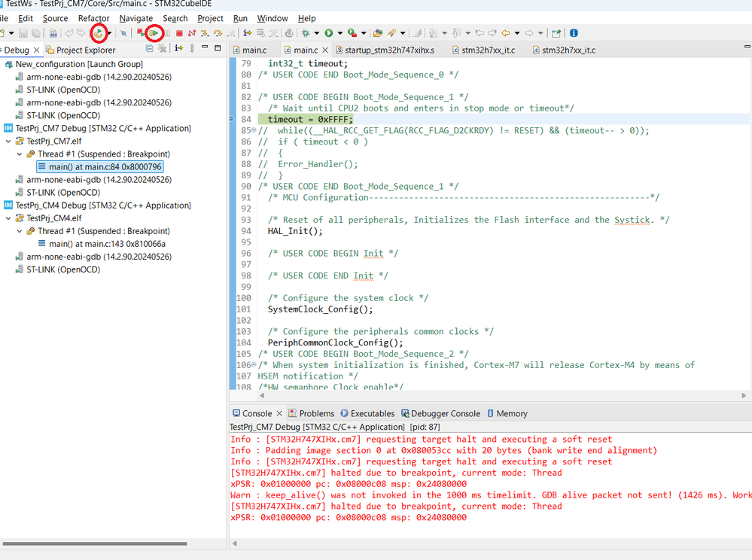Open the Refactor menu

[x=93, y=18]
